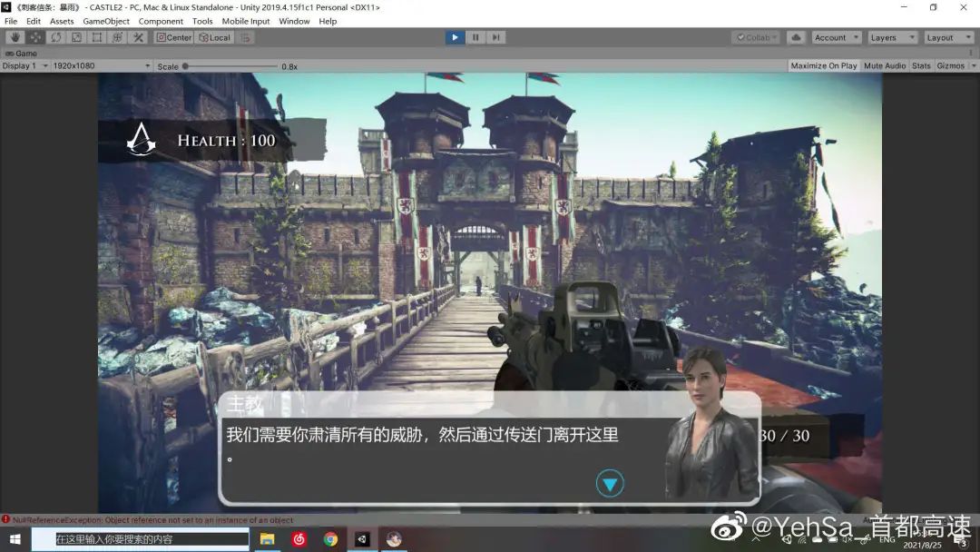Open the Collab dropdown
The height and width of the screenshot is (552, 980).
756,37
